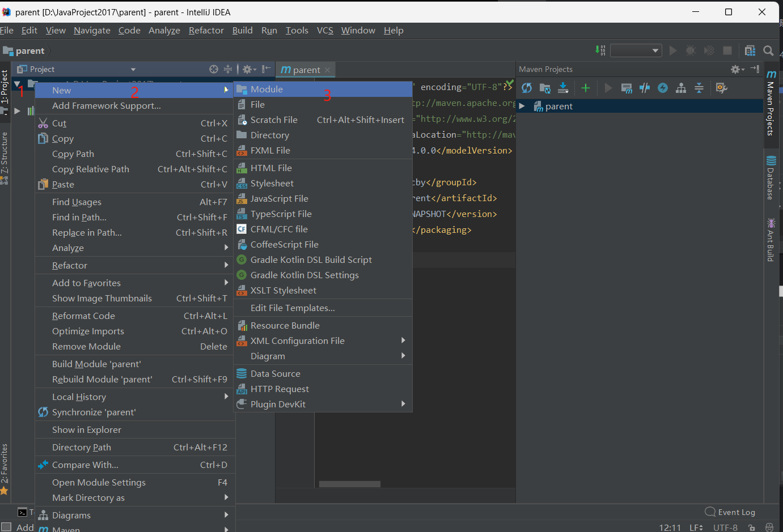Viewport: 783px width, 532px height.
Task: Click parent breadcrumb in navigation bar
Action: (24, 51)
